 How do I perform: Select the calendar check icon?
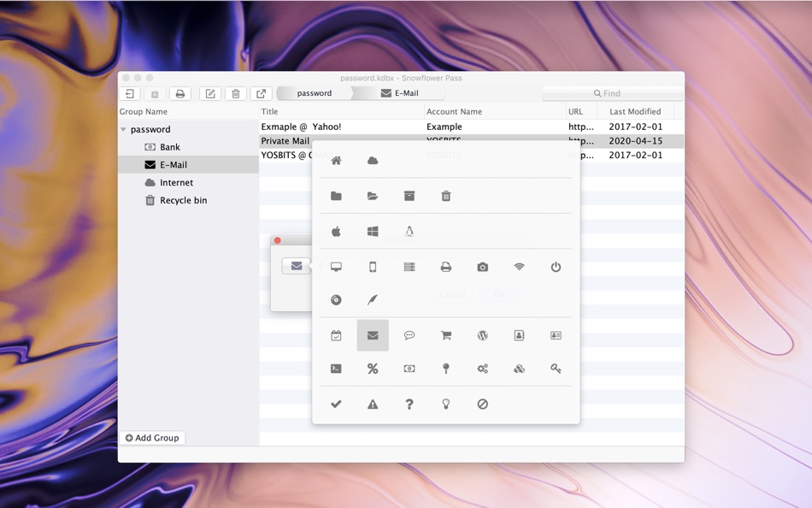[336, 335]
